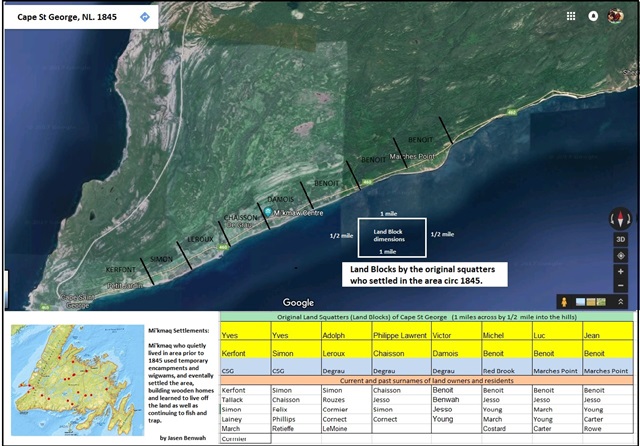Click the Marches Point place label on the map
The width and height of the screenshot is (640, 446).
414,157
